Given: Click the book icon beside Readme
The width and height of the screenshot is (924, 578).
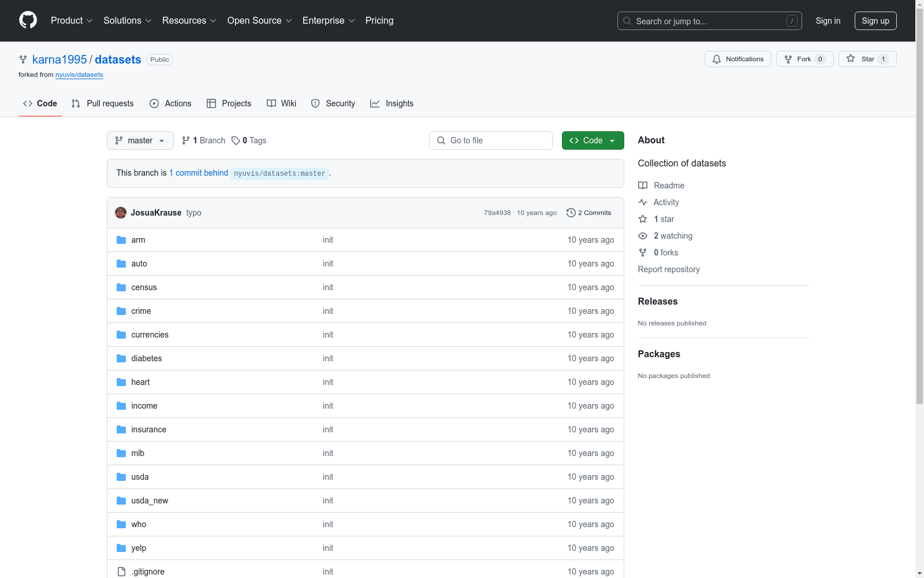Looking at the screenshot, I should [x=643, y=186].
